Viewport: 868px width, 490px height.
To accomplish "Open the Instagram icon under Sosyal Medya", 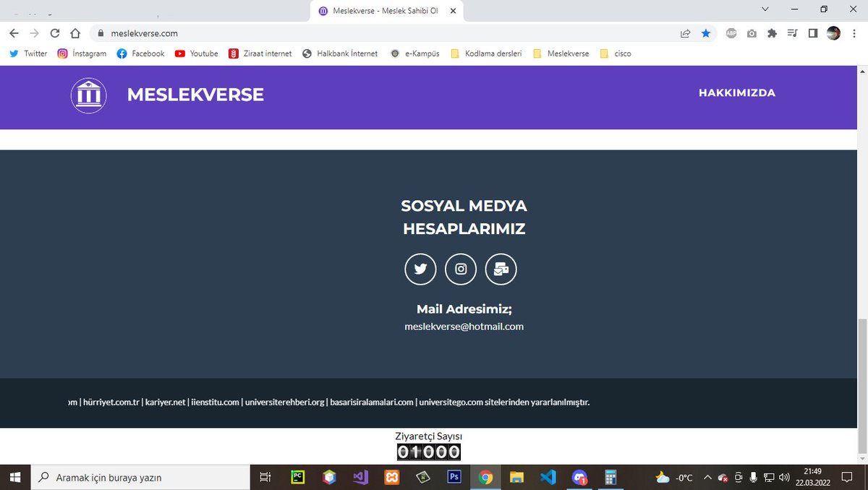I will [461, 269].
